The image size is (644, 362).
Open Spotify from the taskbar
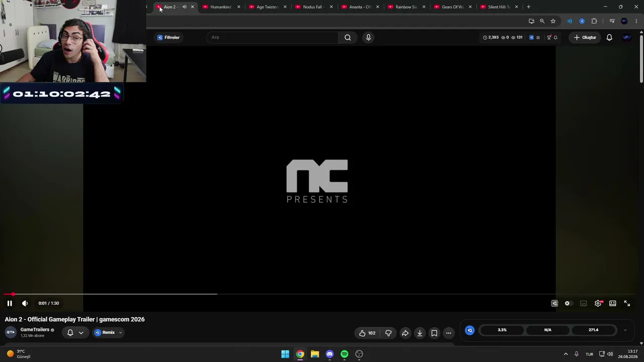click(344, 354)
